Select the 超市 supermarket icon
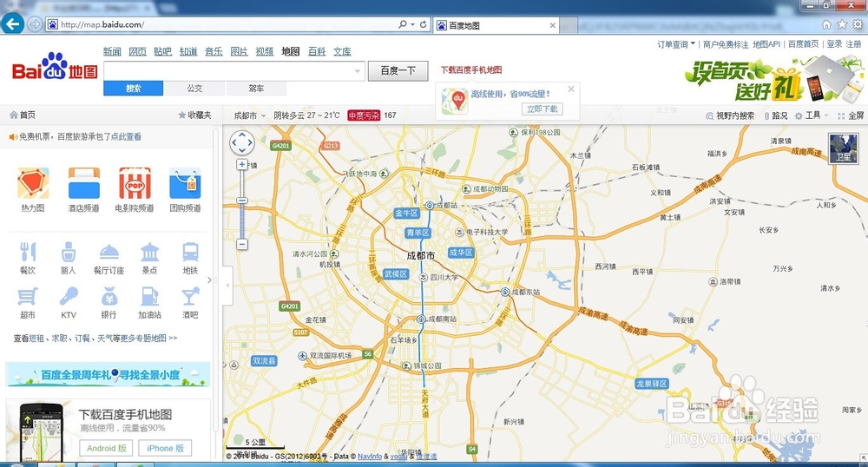This screenshot has width=868, height=467. tap(28, 297)
